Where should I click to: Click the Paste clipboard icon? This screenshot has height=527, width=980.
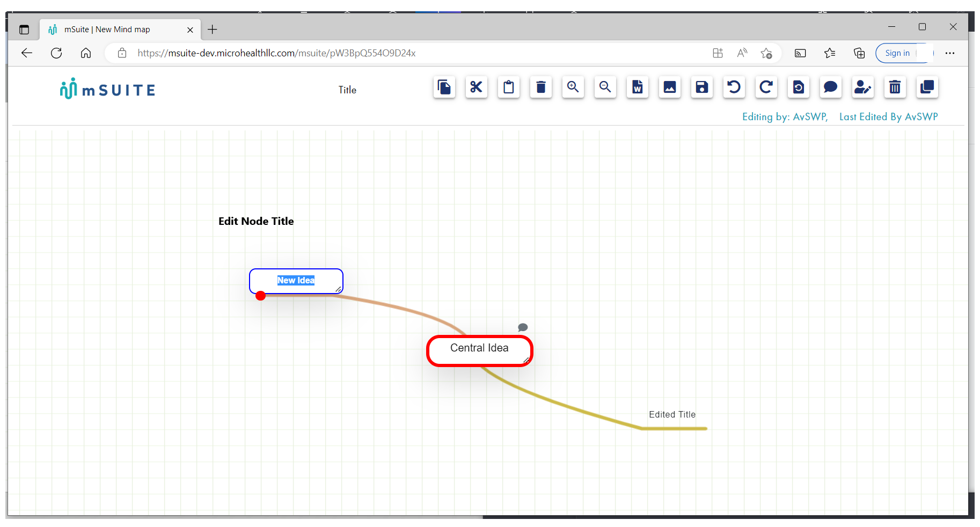[x=509, y=87]
